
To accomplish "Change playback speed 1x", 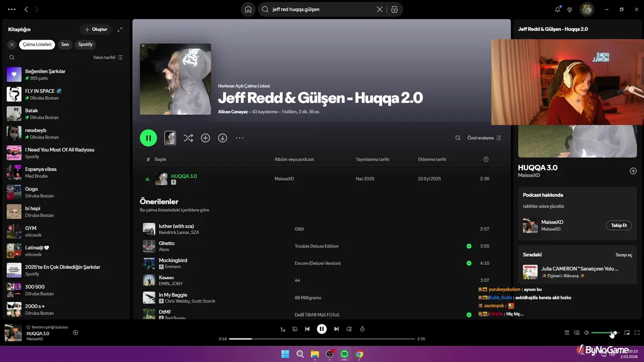I will pos(283,329).
